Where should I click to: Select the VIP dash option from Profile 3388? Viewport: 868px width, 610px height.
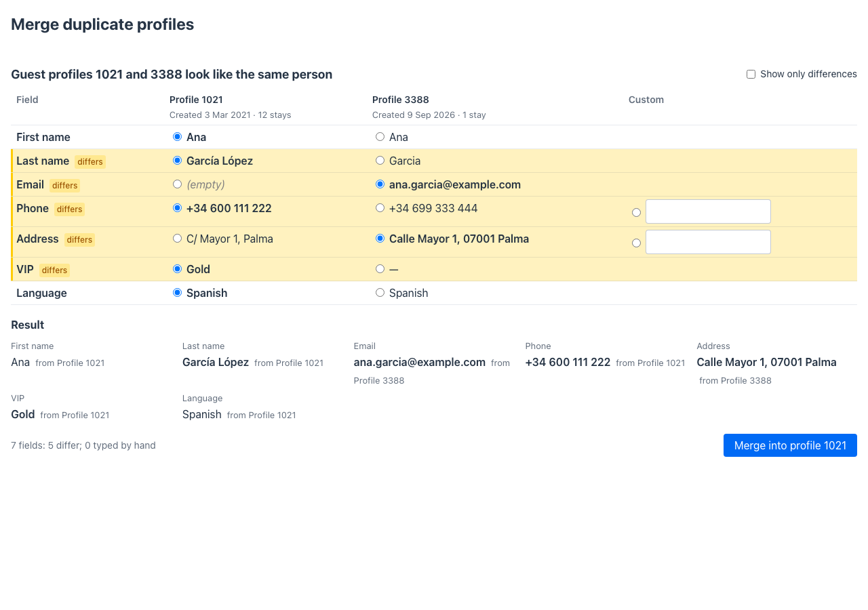coord(380,269)
